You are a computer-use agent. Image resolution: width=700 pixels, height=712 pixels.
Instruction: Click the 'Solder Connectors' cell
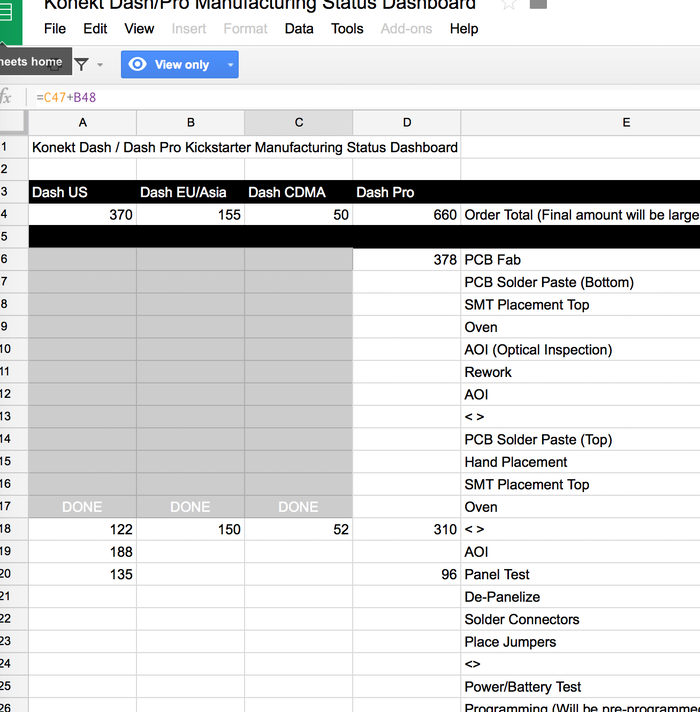click(x=581, y=619)
